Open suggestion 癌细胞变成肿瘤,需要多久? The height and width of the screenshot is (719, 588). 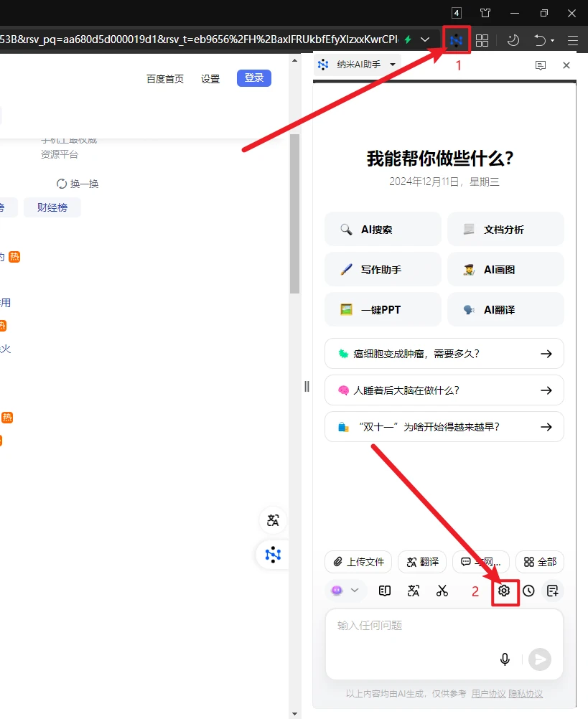pyautogui.click(x=444, y=354)
